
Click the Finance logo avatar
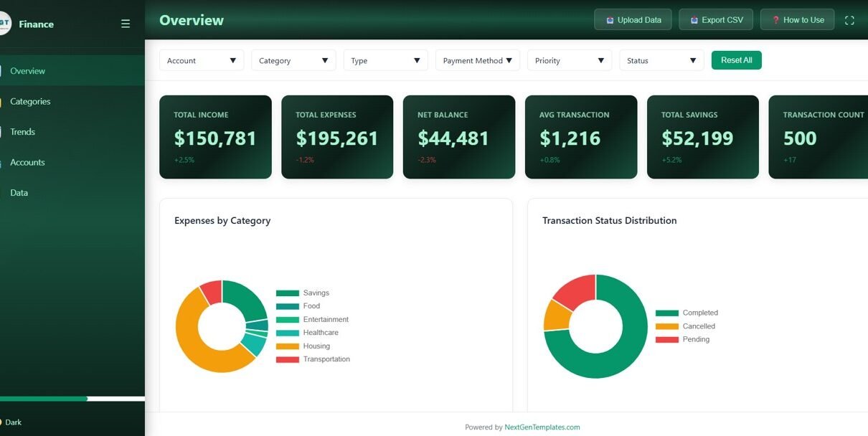coord(4,24)
